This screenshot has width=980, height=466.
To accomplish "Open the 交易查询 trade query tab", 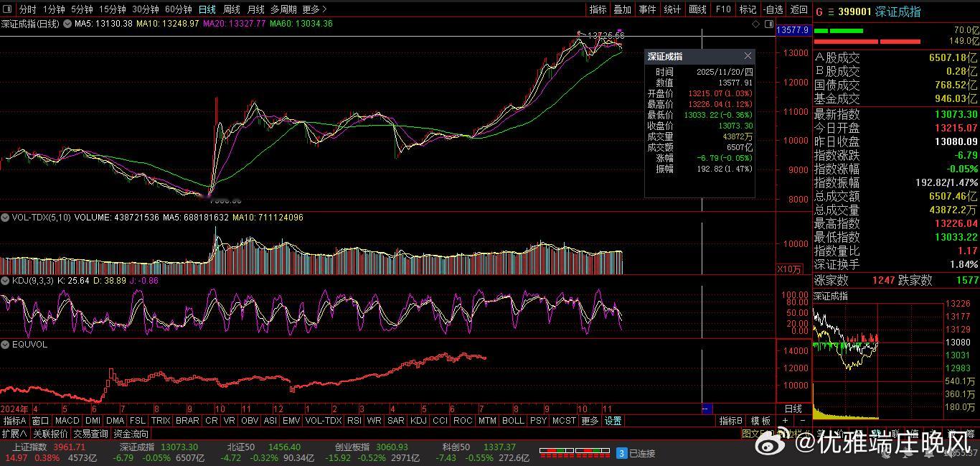I will [90, 434].
